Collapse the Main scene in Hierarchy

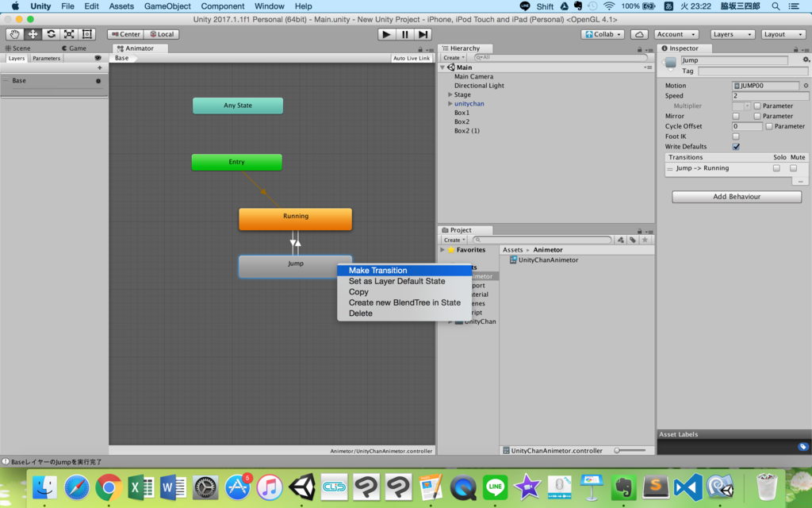[x=442, y=67]
